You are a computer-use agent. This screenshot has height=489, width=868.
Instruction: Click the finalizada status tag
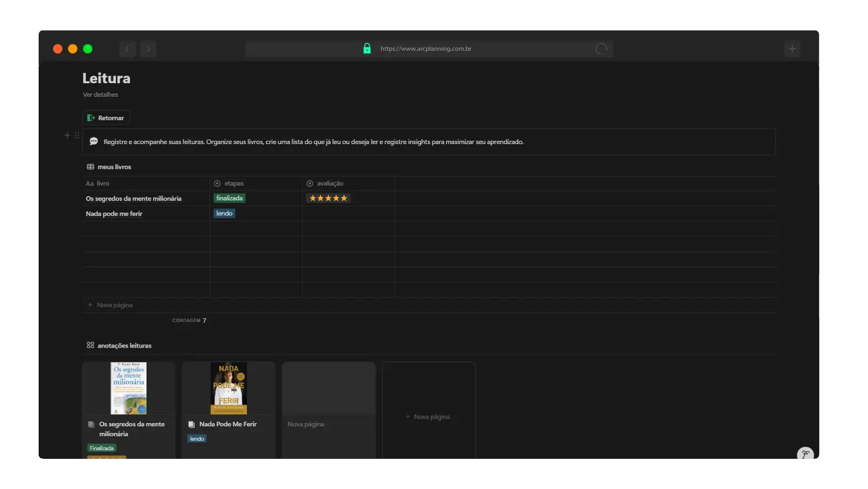pos(229,198)
